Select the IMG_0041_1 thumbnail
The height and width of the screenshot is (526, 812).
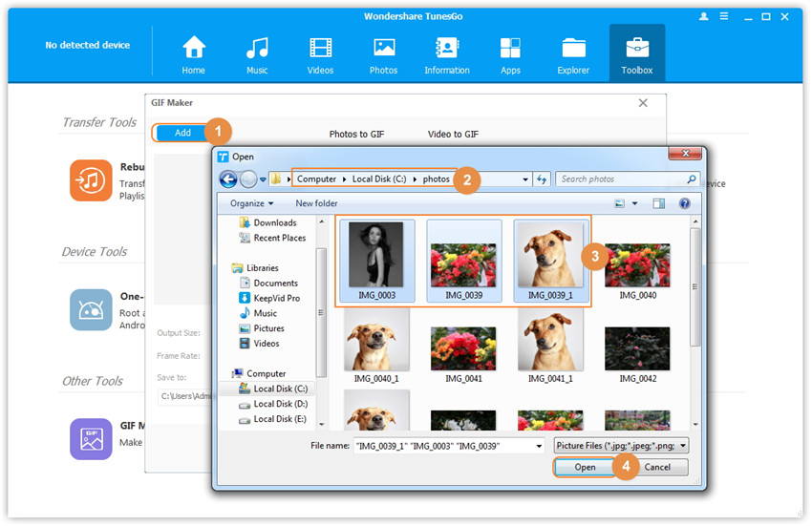(551, 347)
